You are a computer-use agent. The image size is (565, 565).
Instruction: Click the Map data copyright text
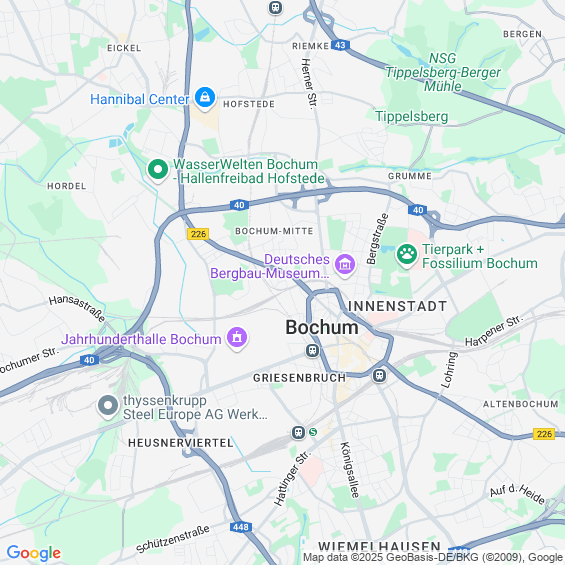(433, 557)
